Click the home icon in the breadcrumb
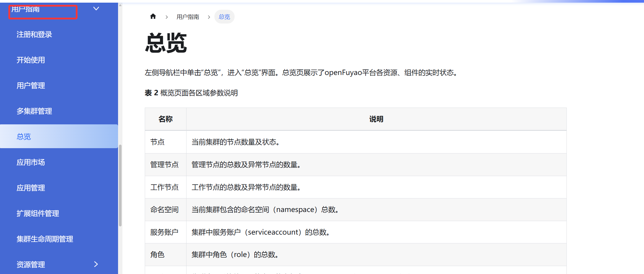 153,16
